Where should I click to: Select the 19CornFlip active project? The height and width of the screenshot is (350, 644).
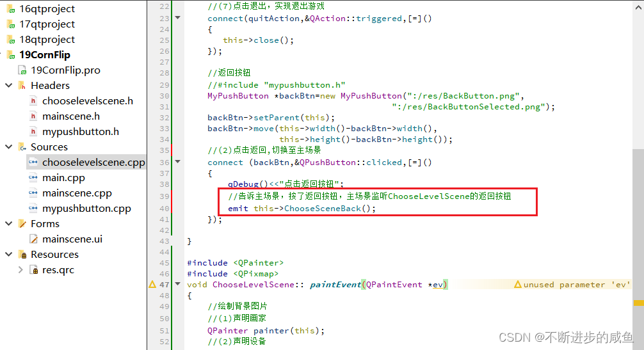click(x=44, y=55)
